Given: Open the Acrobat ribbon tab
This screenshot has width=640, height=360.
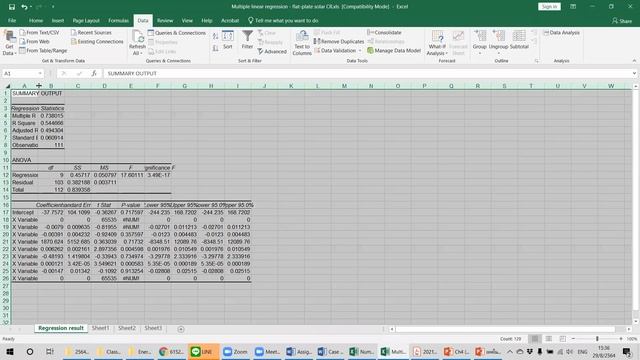Looking at the screenshot, I should click(x=230, y=20).
